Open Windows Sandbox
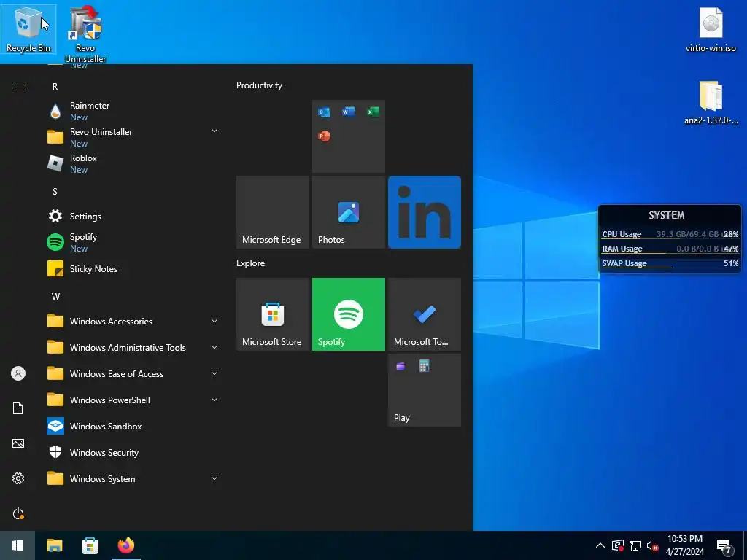 (x=133, y=426)
